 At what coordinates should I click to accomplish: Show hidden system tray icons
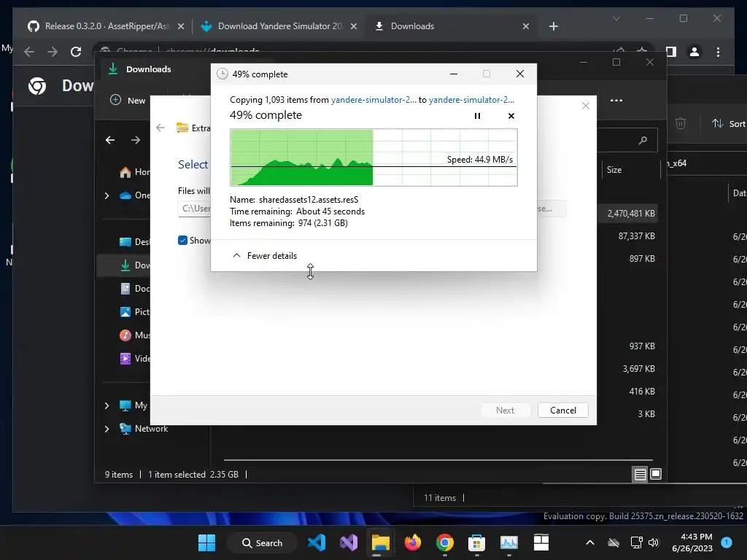tap(589, 542)
